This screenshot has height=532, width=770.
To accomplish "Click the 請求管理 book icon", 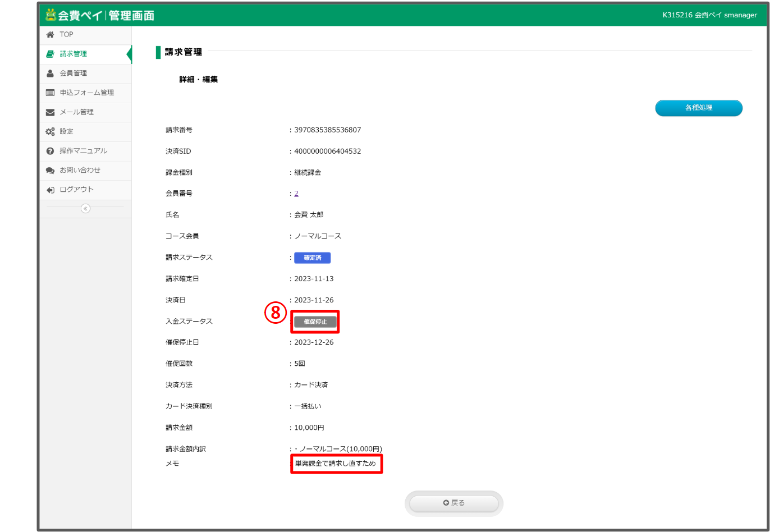I will tap(51, 54).
